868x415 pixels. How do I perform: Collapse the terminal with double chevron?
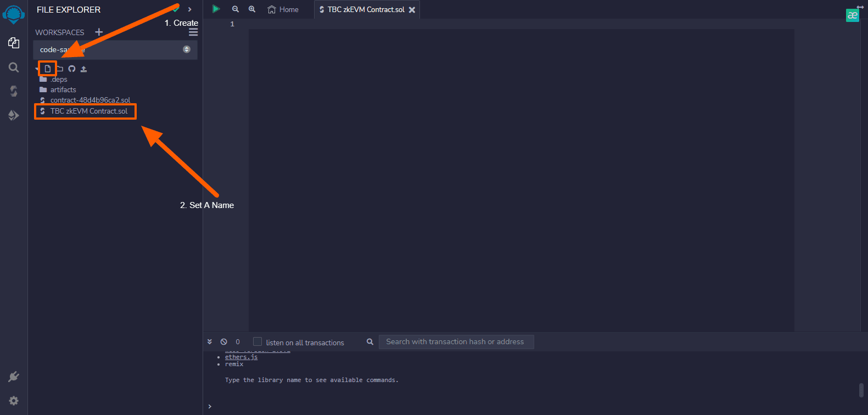click(x=210, y=341)
